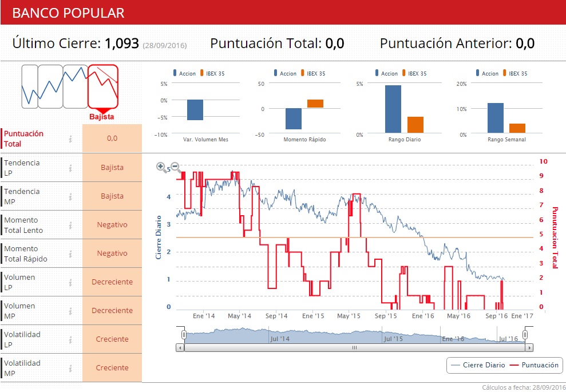This screenshot has width=566, height=392.
Task: Click the 0,0 value in Puntuación Total row
Action: pyautogui.click(x=112, y=138)
